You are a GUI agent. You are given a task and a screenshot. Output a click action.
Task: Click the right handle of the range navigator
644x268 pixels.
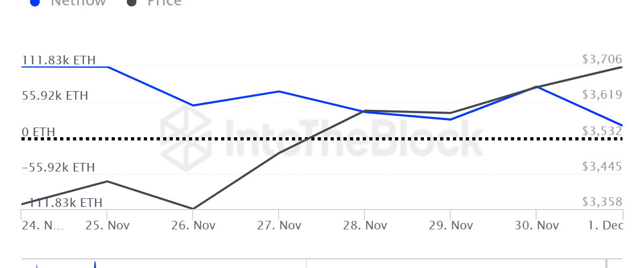click(x=607, y=264)
